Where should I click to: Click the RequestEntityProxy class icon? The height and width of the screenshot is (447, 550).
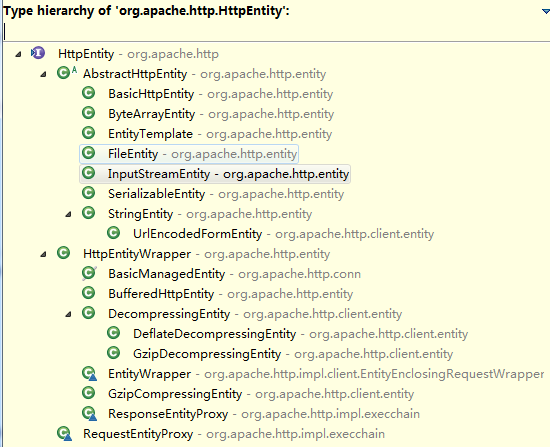(x=65, y=434)
